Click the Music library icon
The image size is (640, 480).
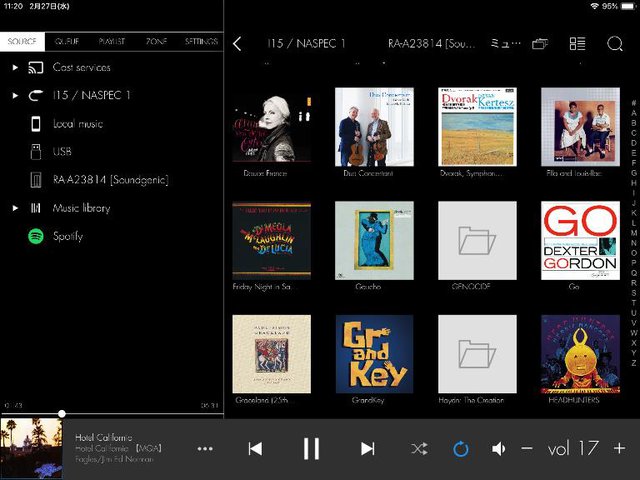click(x=36, y=208)
